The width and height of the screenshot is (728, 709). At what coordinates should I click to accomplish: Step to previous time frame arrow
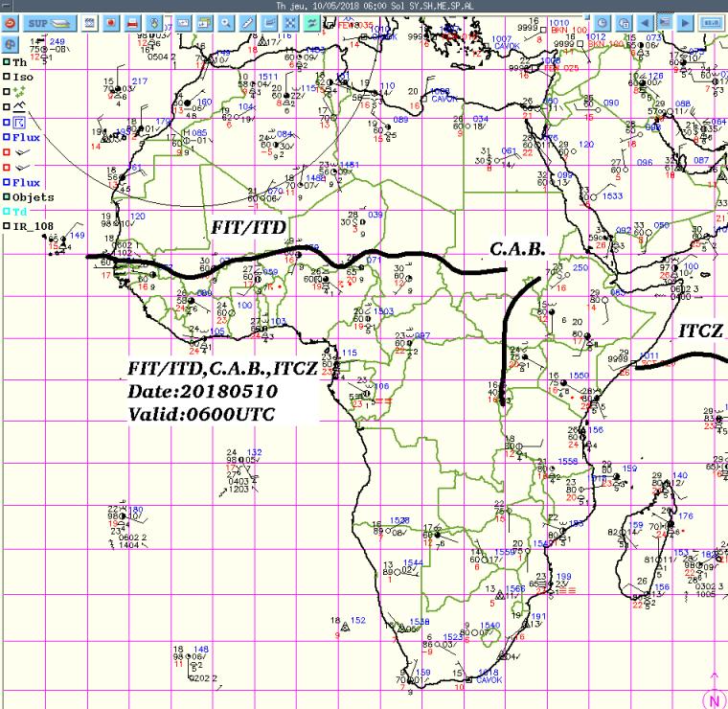pyautogui.click(x=646, y=21)
